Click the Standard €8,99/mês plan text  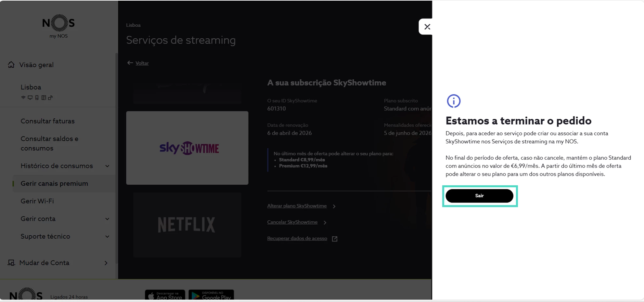click(x=302, y=160)
